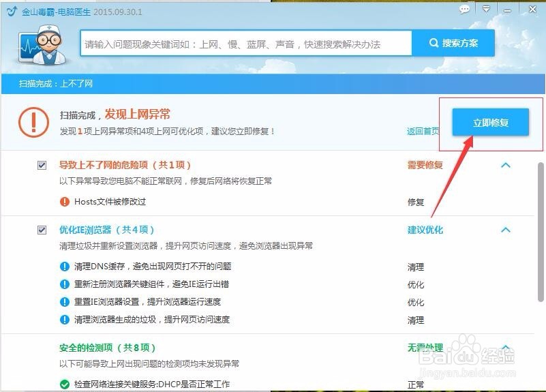Click the 清理浏览器生成的垃圾 row text
546x392 pixels.
pyautogui.click(x=152, y=320)
